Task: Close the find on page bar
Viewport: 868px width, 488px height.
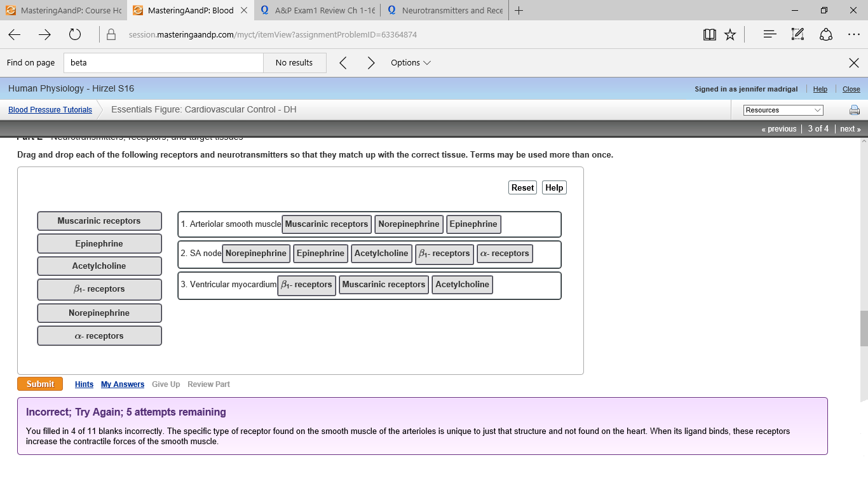Action: click(853, 63)
